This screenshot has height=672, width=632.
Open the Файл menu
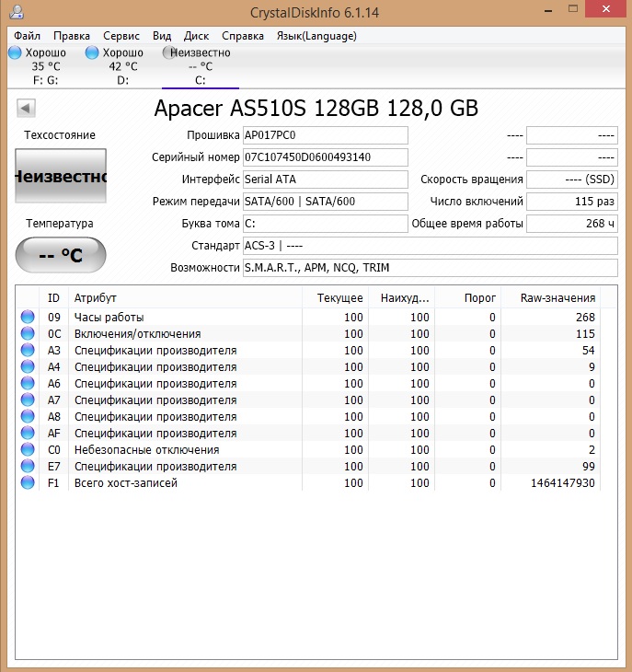[x=27, y=36]
